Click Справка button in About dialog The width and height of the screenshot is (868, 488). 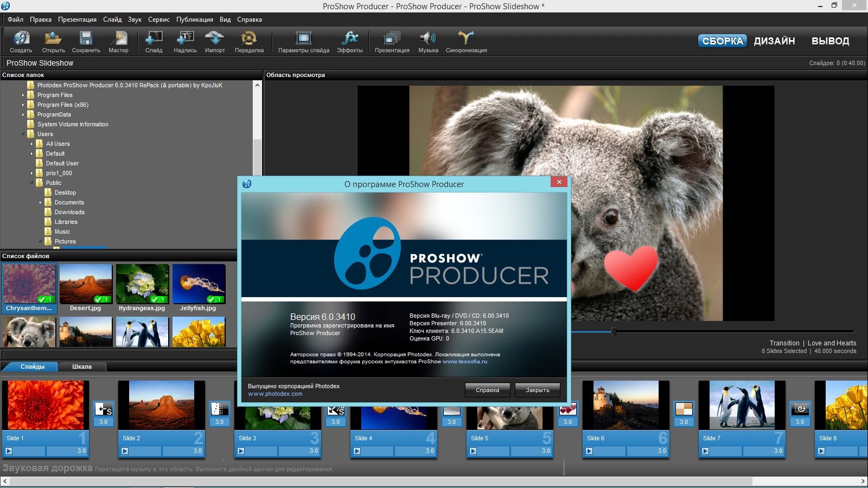487,390
